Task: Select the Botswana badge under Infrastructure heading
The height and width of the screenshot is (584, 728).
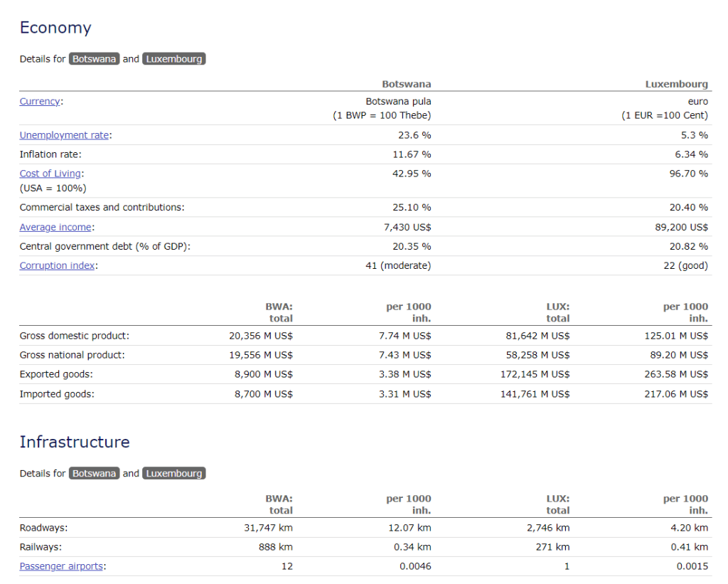Action: (x=94, y=474)
